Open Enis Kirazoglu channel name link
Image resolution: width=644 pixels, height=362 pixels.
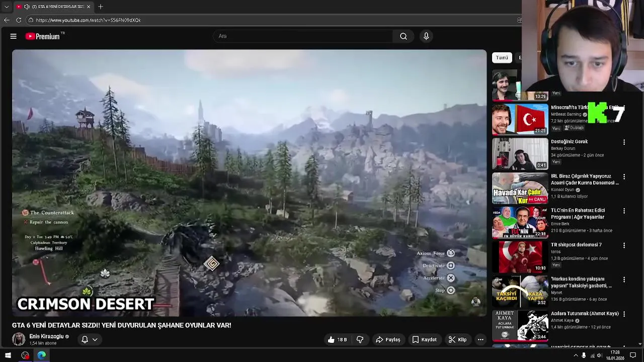(46, 336)
